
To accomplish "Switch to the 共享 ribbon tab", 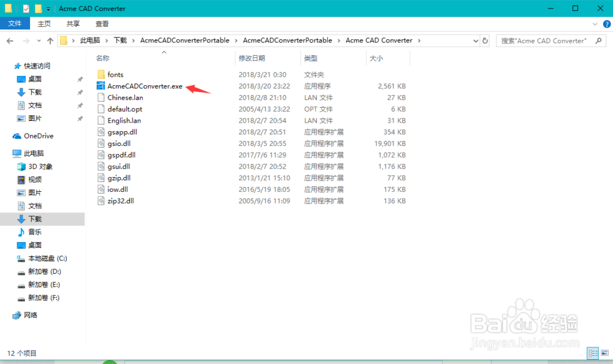I will (x=73, y=24).
